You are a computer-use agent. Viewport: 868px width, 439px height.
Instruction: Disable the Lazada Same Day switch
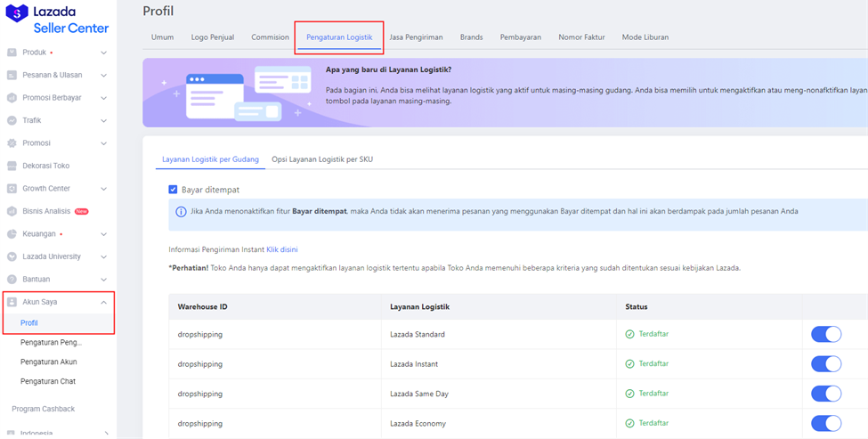[x=826, y=394]
